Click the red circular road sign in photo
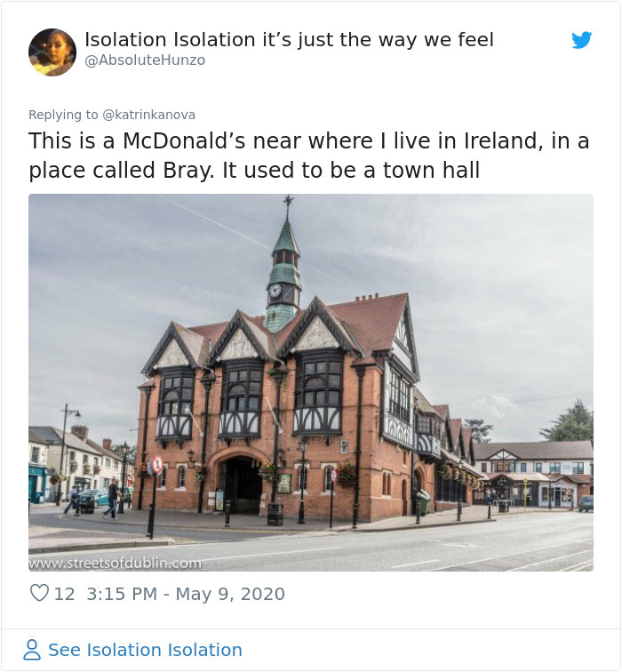 157,464
